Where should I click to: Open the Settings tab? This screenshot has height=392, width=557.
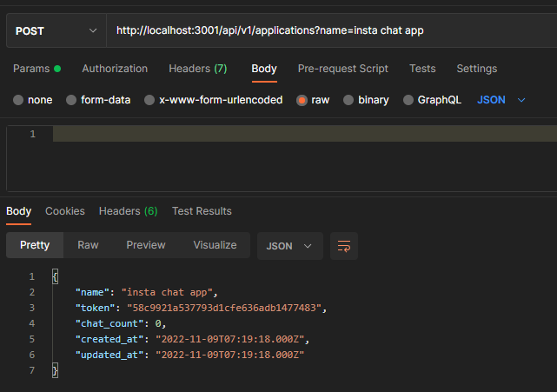[x=477, y=69]
